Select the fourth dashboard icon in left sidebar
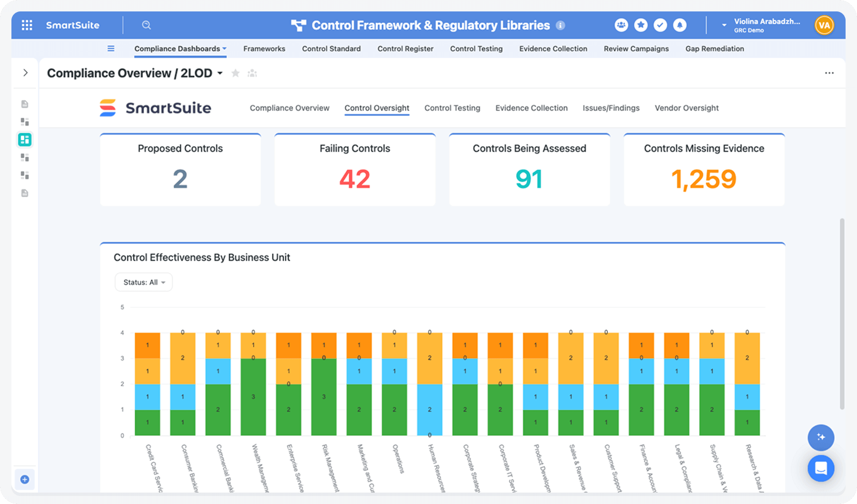 pyautogui.click(x=25, y=157)
